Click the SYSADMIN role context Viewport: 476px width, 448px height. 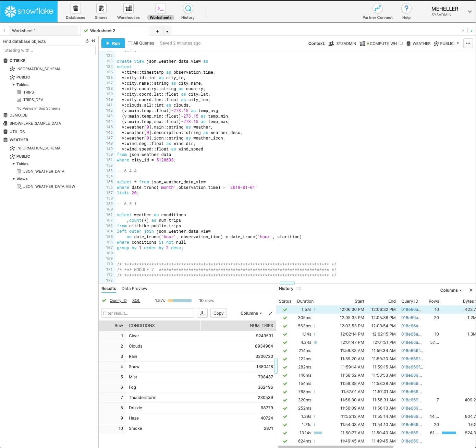tap(342, 44)
